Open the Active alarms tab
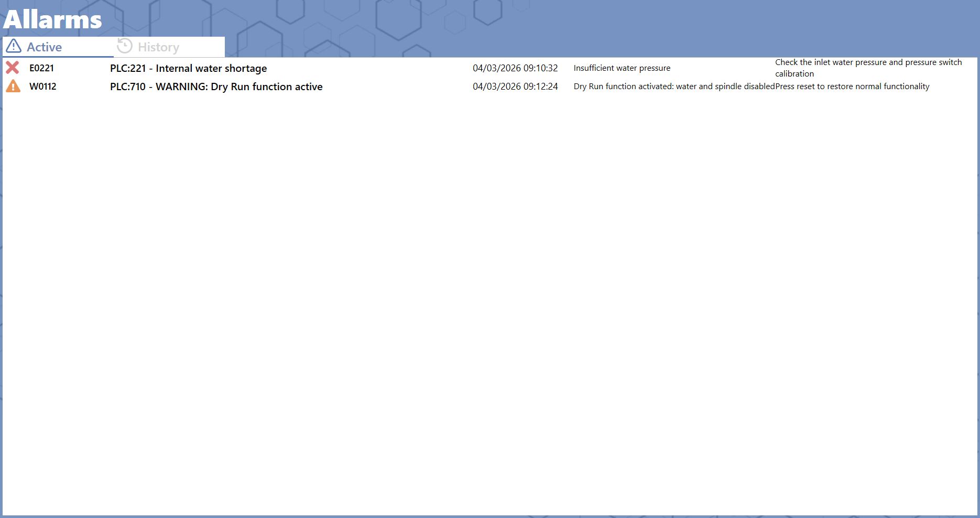The image size is (980, 518). coord(58,47)
